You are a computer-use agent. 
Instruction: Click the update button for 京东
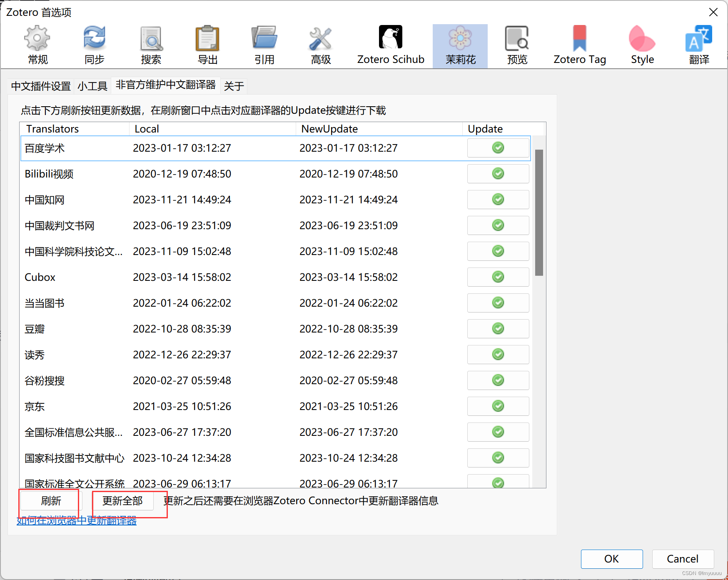(498, 406)
